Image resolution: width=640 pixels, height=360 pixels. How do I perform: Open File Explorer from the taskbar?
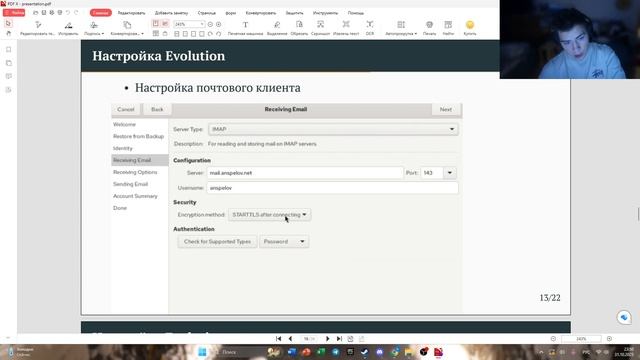409,352
